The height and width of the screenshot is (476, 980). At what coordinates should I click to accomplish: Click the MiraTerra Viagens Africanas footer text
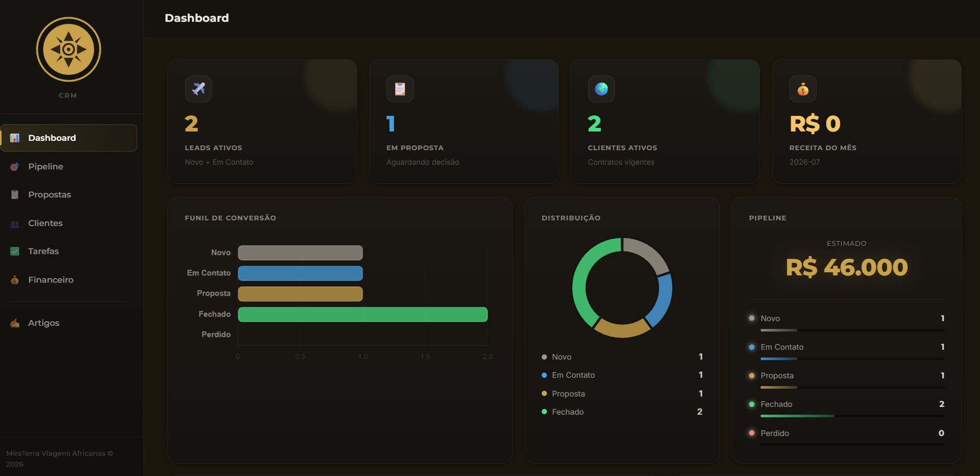pos(59,459)
